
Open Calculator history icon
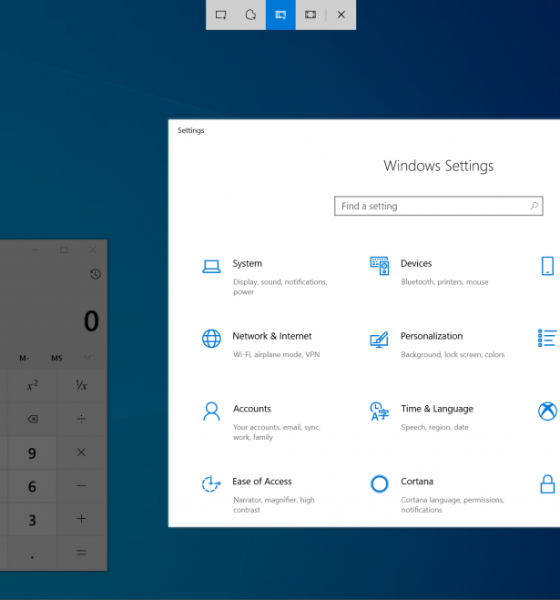[x=95, y=274]
